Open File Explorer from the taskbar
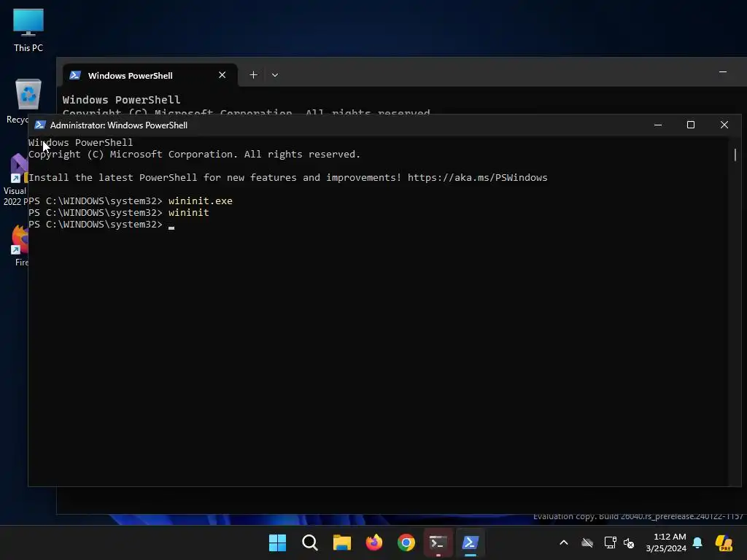The width and height of the screenshot is (747, 560). click(x=341, y=542)
